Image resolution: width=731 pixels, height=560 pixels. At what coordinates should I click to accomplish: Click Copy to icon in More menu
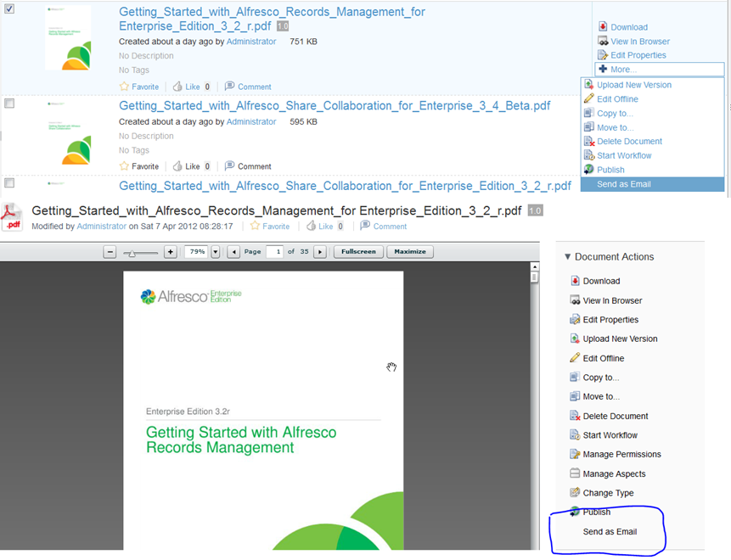tap(589, 113)
